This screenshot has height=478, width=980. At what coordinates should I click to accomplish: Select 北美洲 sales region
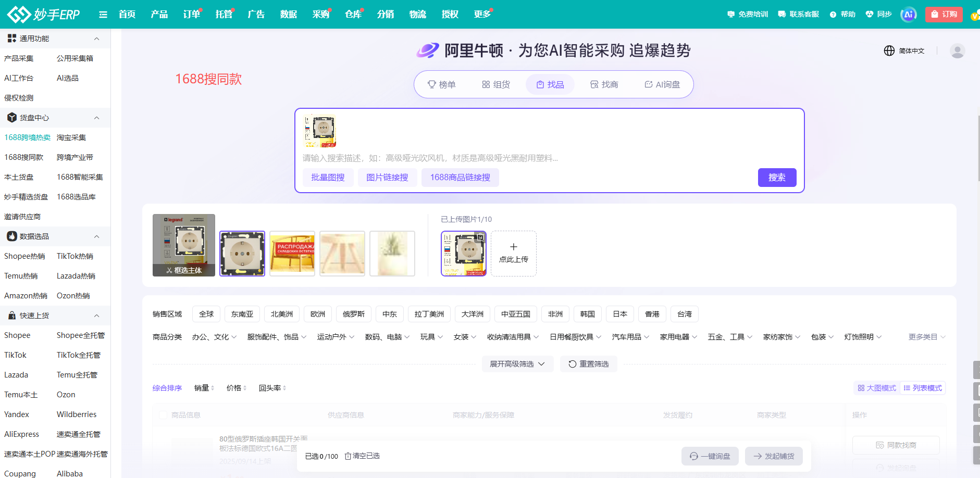282,314
